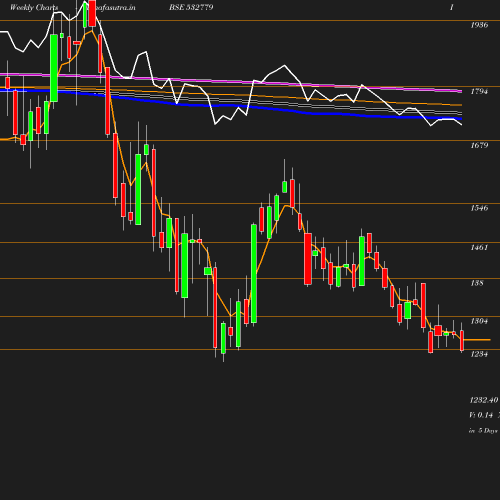Viewport: 500px width, 500px height.
Task: Click the 1232.40 last price value
Action: 484,400
